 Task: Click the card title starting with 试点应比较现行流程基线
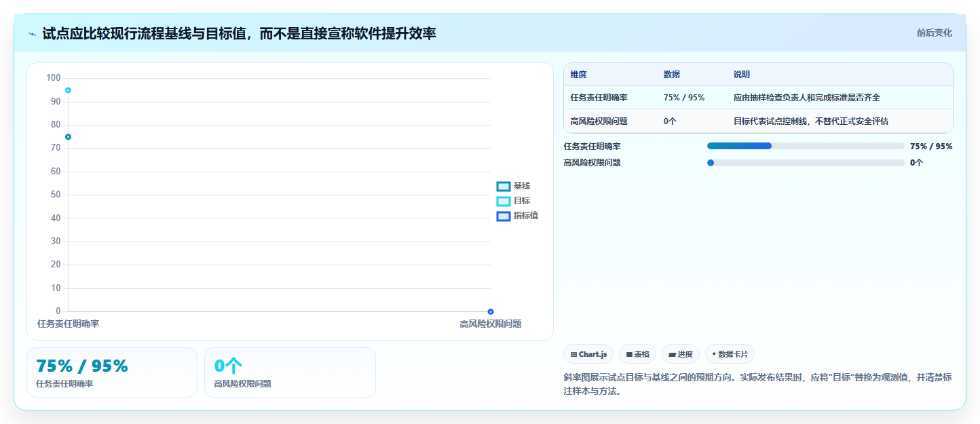(239, 33)
